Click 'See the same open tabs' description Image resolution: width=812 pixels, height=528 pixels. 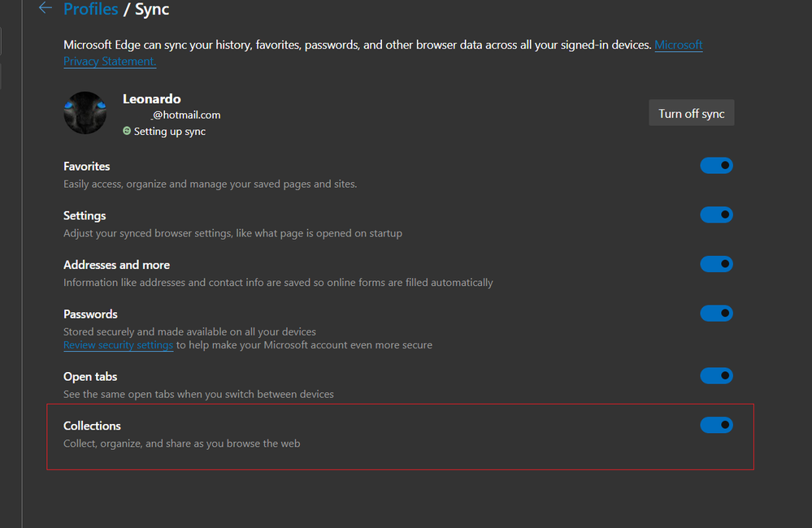198,395
